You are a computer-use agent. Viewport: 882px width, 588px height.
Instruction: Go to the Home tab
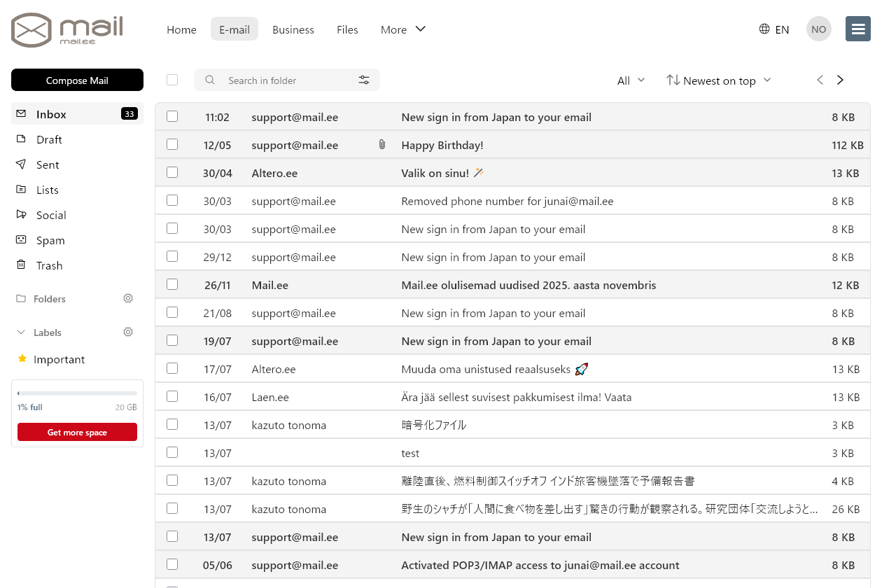click(x=181, y=29)
